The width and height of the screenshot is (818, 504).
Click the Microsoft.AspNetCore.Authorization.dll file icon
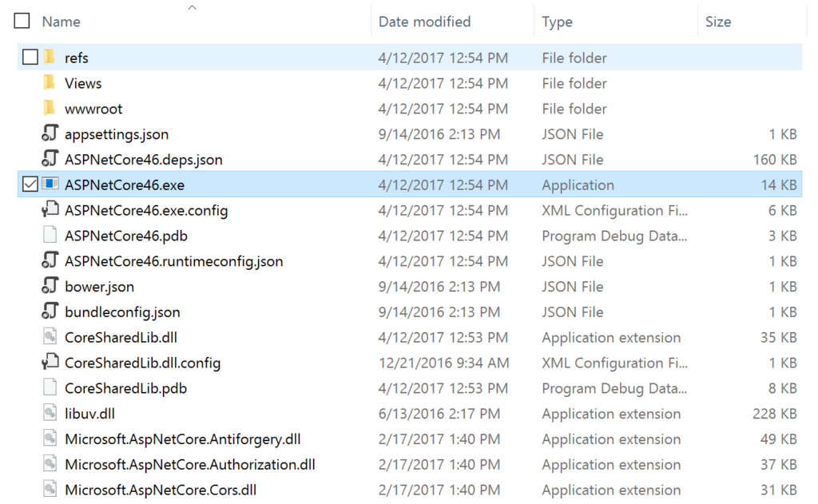pyautogui.click(x=50, y=463)
